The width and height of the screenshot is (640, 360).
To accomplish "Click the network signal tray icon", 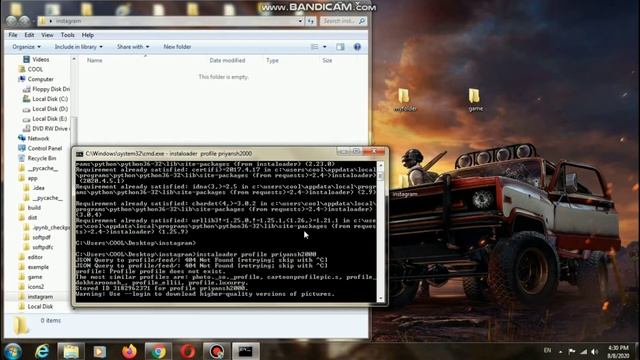I will coord(584,351).
